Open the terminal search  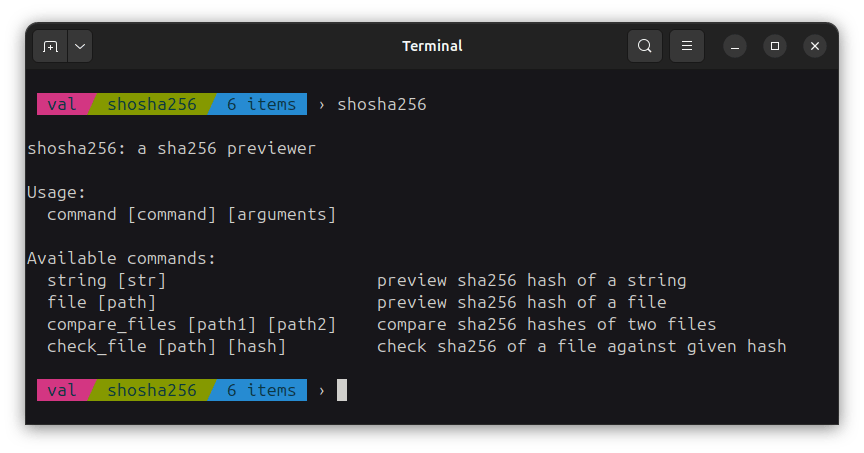(645, 46)
